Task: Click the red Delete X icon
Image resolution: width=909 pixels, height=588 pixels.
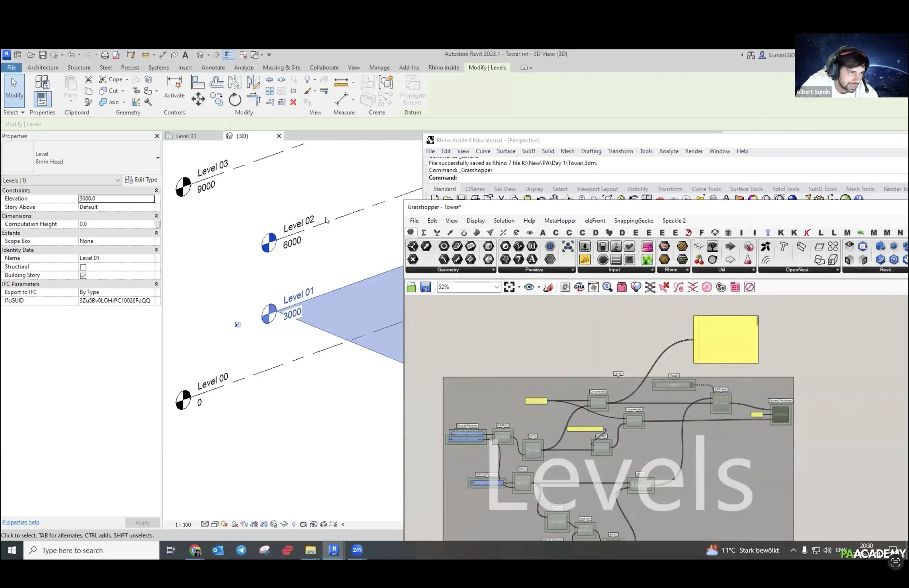Action: coord(293,102)
